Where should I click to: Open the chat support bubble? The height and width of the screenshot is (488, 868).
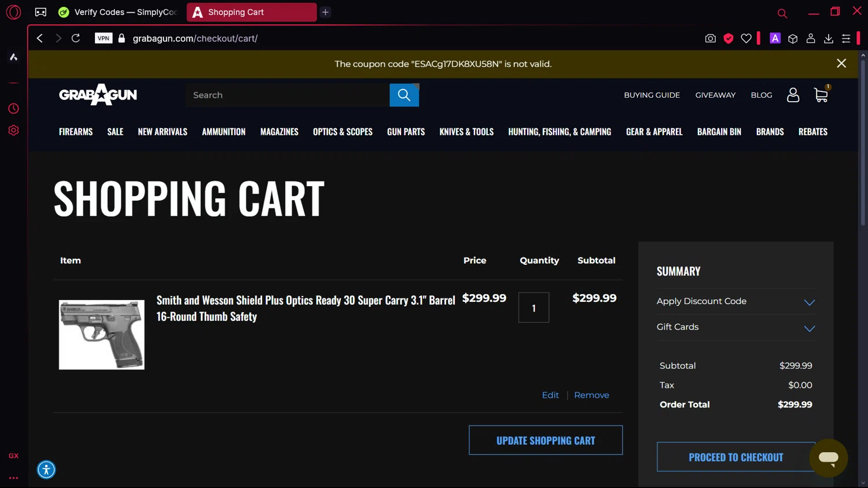coord(829,458)
